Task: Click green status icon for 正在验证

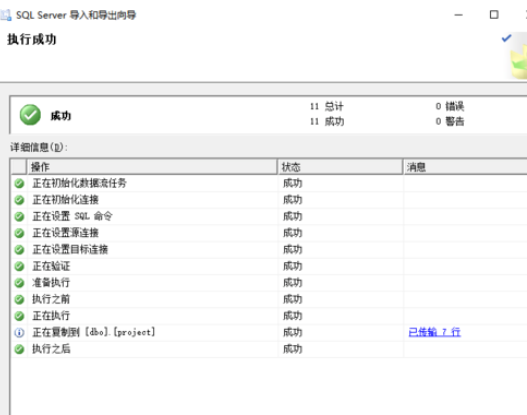Action: pyautogui.click(x=19, y=266)
